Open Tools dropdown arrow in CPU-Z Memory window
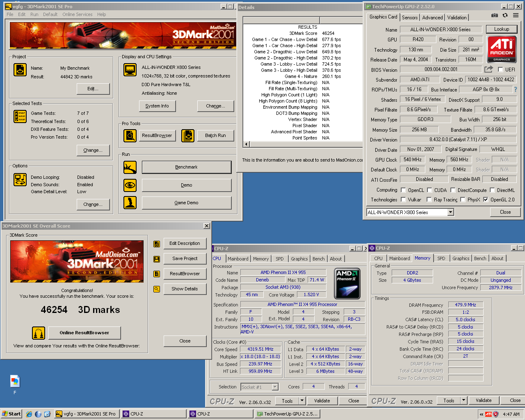This screenshot has height=420, width=525. [x=464, y=400]
